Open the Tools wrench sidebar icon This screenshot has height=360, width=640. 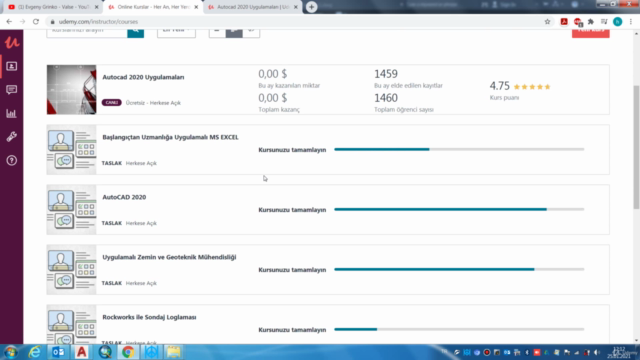click(11, 137)
